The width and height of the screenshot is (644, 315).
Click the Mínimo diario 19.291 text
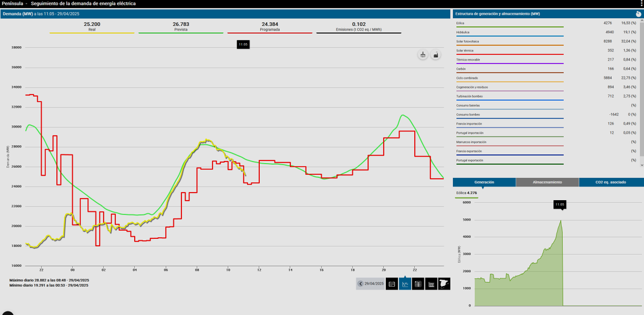pyautogui.click(x=49, y=285)
